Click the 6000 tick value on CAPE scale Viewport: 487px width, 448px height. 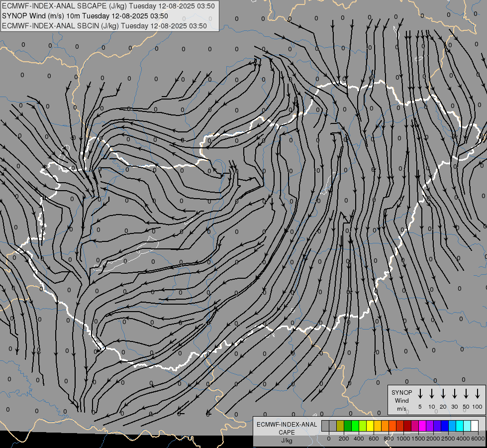point(478,439)
